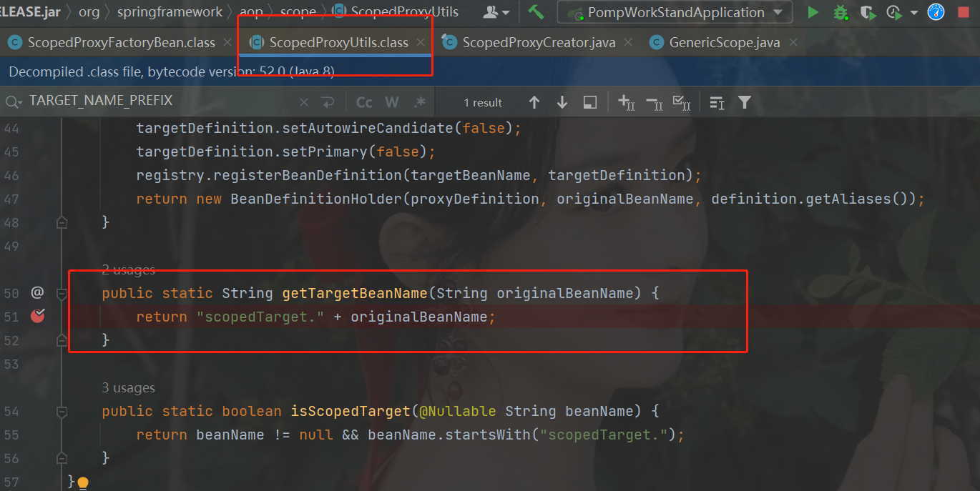
Task: Click the @Nullable annotation on line 54
Action: coord(458,411)
